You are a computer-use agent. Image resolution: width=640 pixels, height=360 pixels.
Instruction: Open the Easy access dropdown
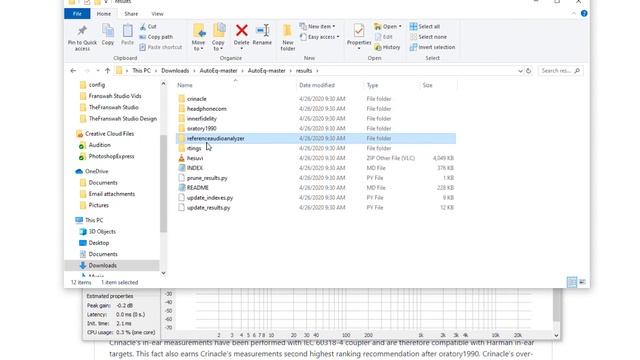point(320,37)
